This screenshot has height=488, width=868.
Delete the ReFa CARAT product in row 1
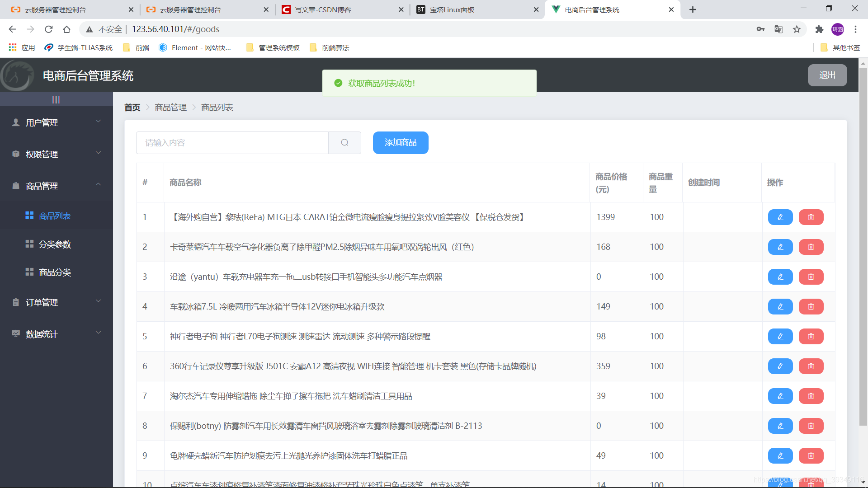811,217
